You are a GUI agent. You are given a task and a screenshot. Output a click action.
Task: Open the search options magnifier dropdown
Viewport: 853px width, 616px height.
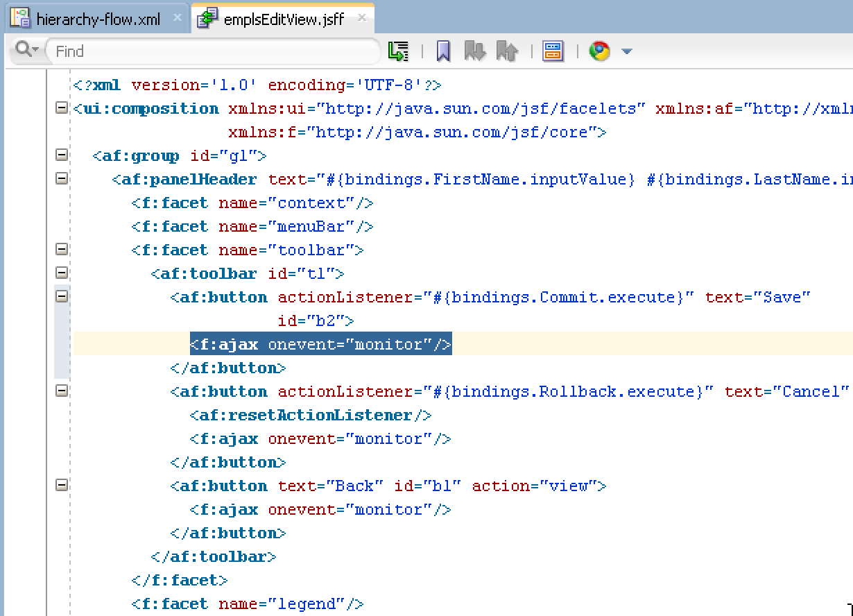(26, 50)
